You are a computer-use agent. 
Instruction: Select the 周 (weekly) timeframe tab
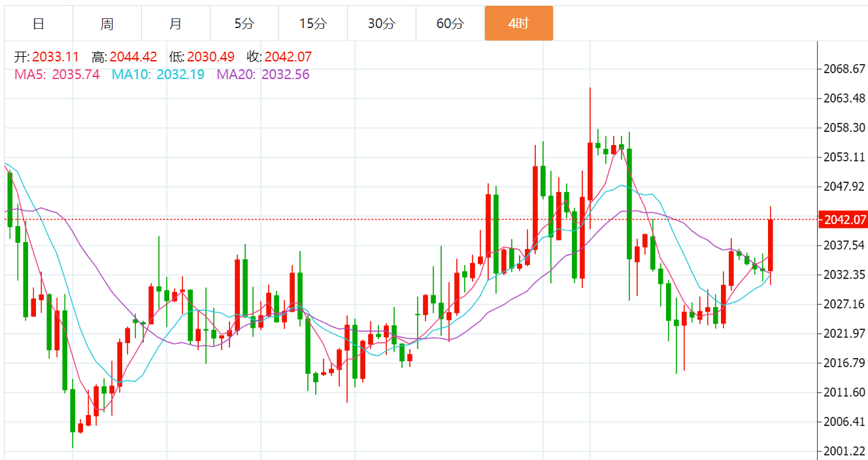tap(107, 24)
